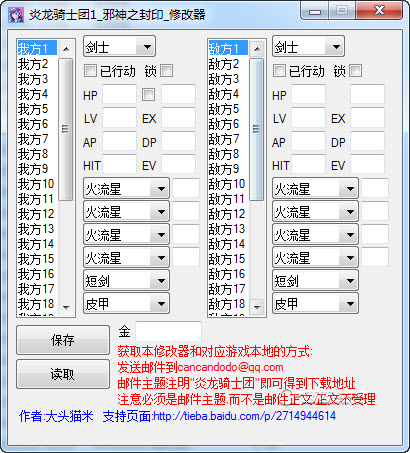This screenshot has width=410, height=453.
Task: Enable the ally 锁 checkbox
Action: pos(167,71)
